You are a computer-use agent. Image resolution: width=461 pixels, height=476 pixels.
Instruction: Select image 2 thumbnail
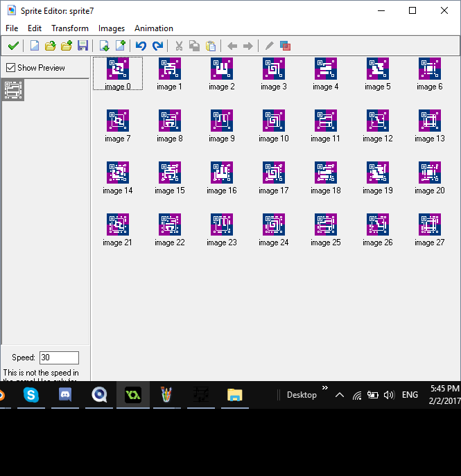click(x=222, y=69)
